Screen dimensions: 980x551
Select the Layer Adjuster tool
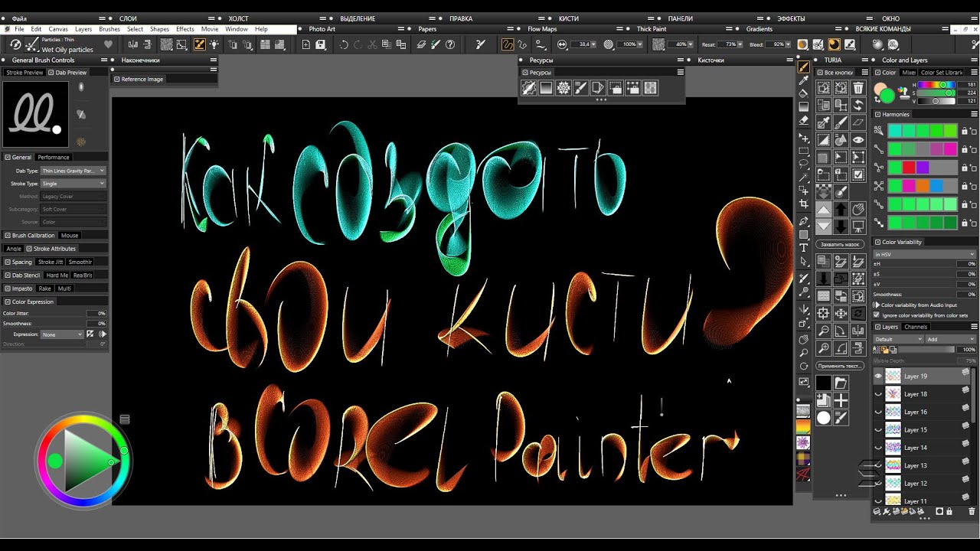(x=804, y=138)
